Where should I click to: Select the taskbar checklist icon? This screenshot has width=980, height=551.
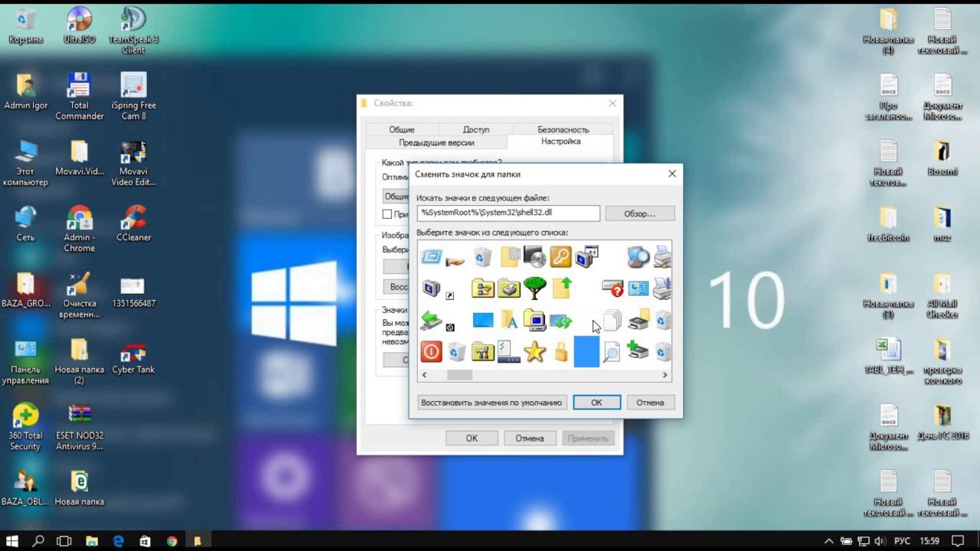click(508, 351)
